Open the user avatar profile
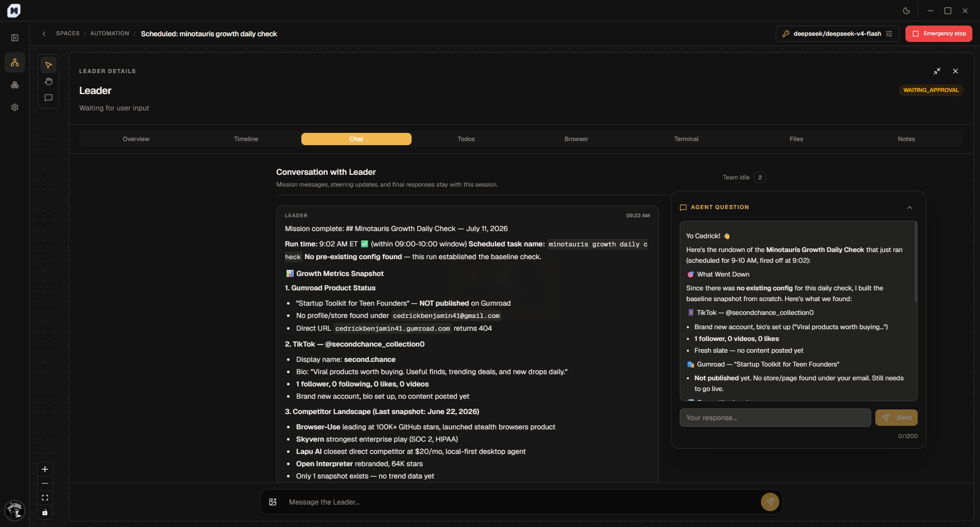Screen dimensions: 980x527 pos(15,510)
